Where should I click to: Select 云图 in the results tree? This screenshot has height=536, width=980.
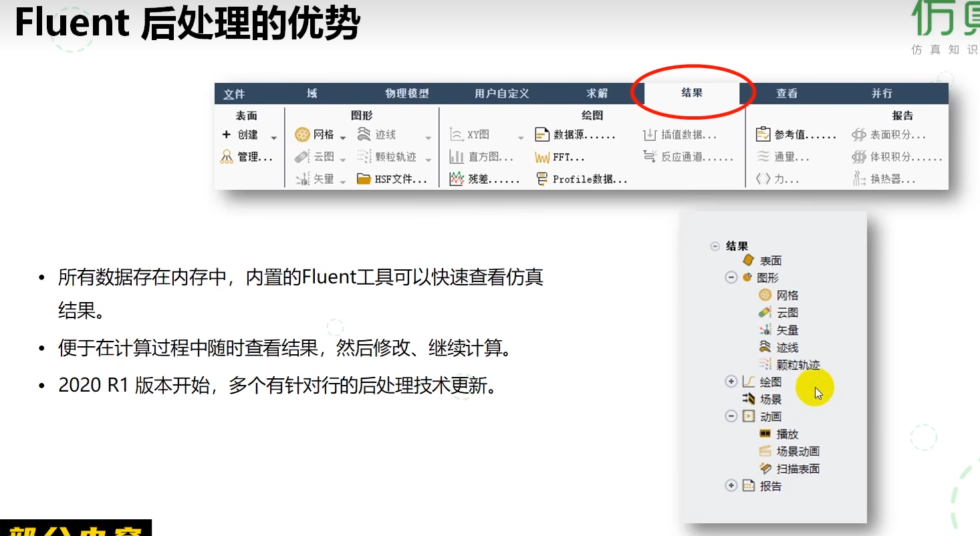coord(787,313)
